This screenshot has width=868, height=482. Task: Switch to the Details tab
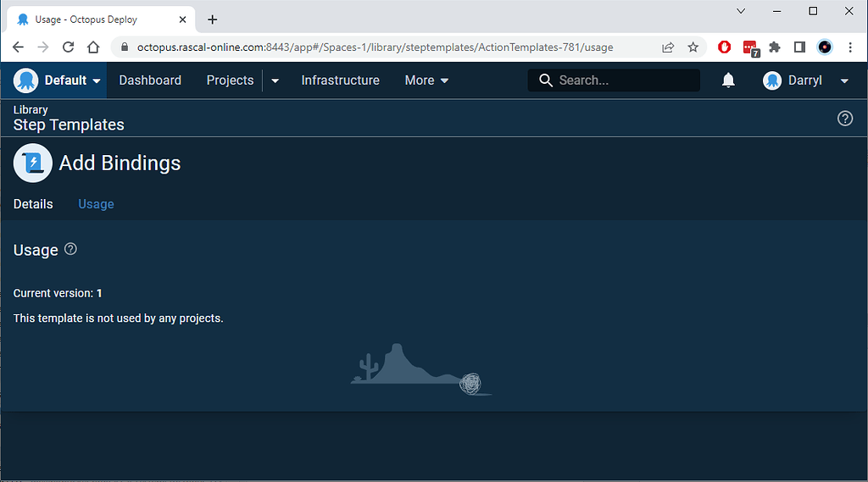(33, 204)
